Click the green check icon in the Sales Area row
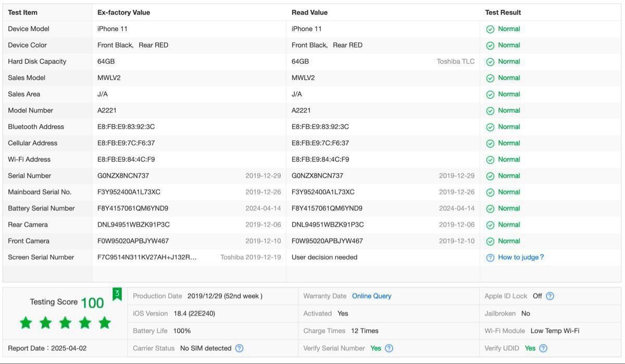The height and width of the screenshot is (364, 625). point(490,94)
